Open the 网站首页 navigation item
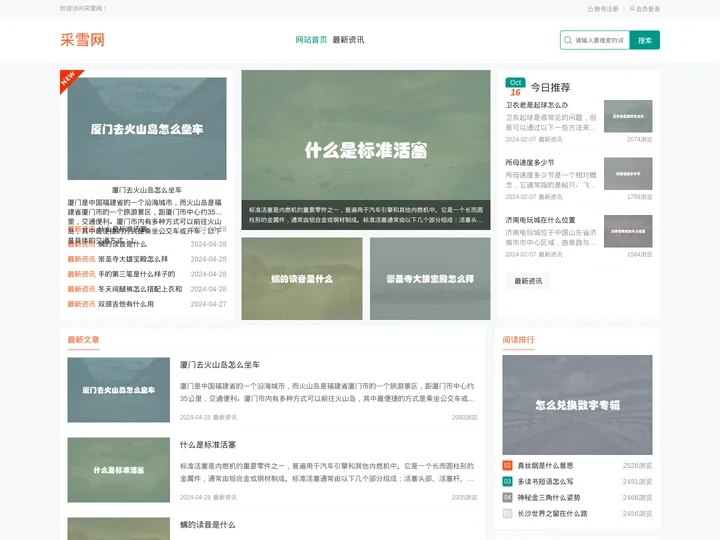720x540 pixels. [x=311, y=40]
